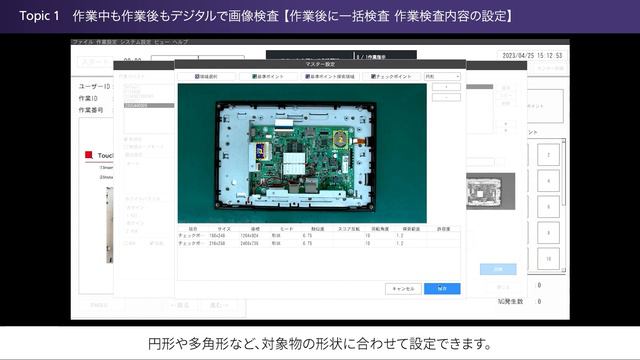640x360 pixels.
Task: Select checkpoint box numbered 10
Action: [x=548, y=259]
